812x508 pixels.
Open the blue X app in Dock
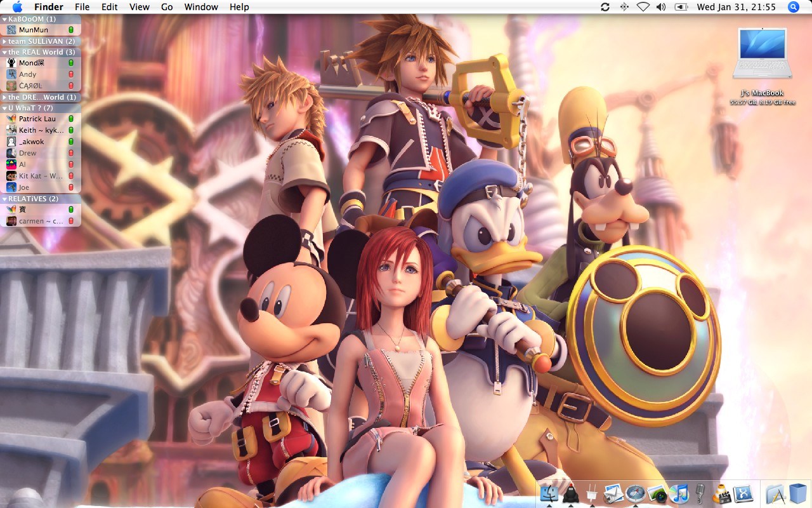click(743, 493)
